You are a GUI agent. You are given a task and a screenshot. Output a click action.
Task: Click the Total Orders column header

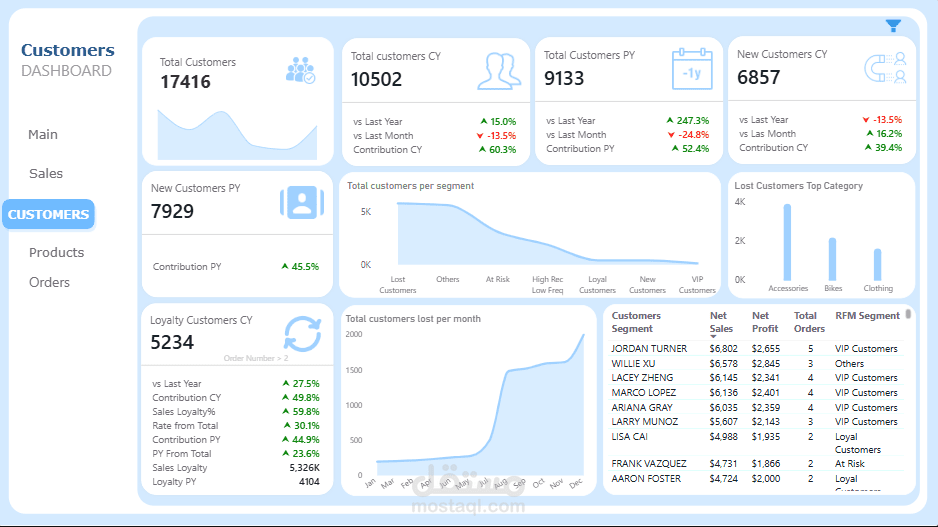point(809,322)
